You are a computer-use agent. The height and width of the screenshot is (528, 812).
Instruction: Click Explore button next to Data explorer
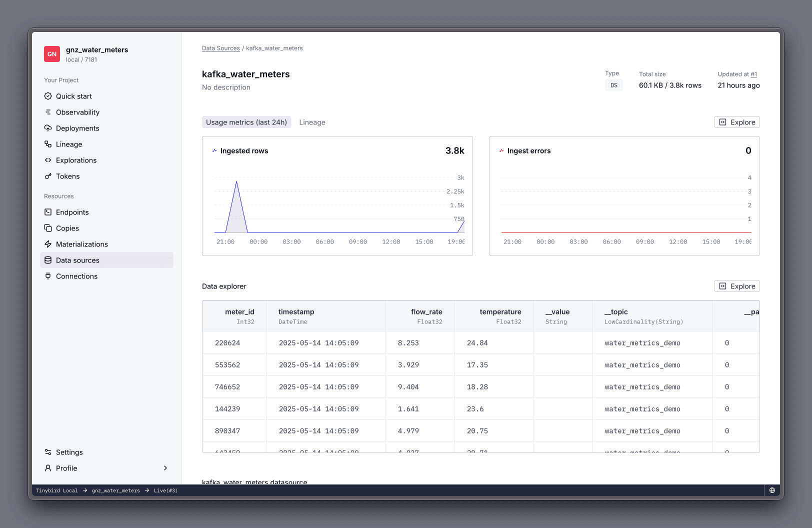tap(737, 286)
